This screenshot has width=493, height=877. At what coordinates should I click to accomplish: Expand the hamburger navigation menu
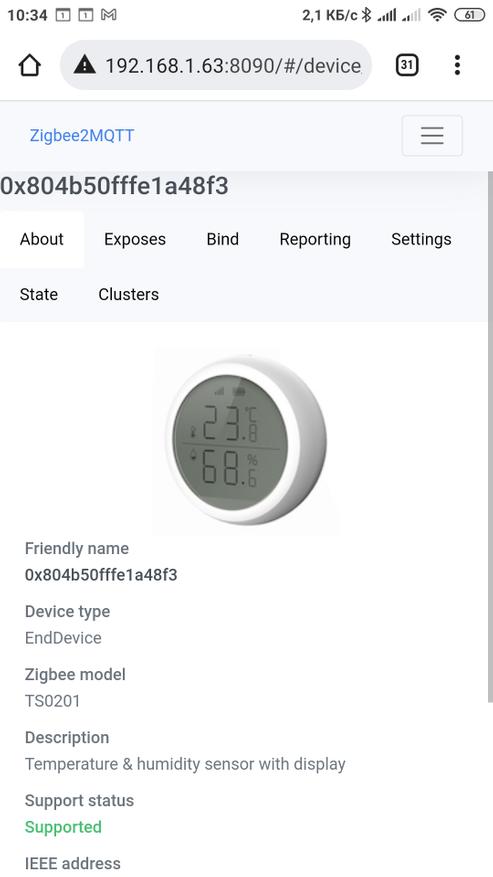pyautogui.click(x=432, y=135)
